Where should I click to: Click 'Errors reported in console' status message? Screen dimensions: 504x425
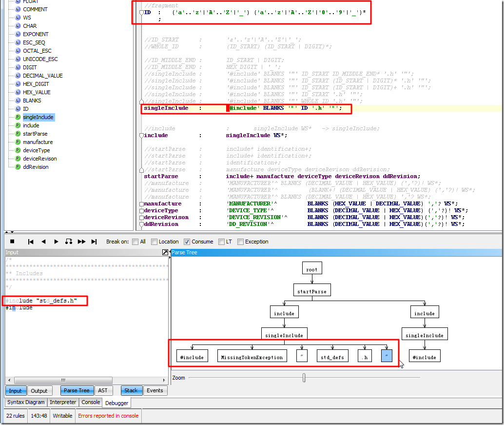(108, 416)
